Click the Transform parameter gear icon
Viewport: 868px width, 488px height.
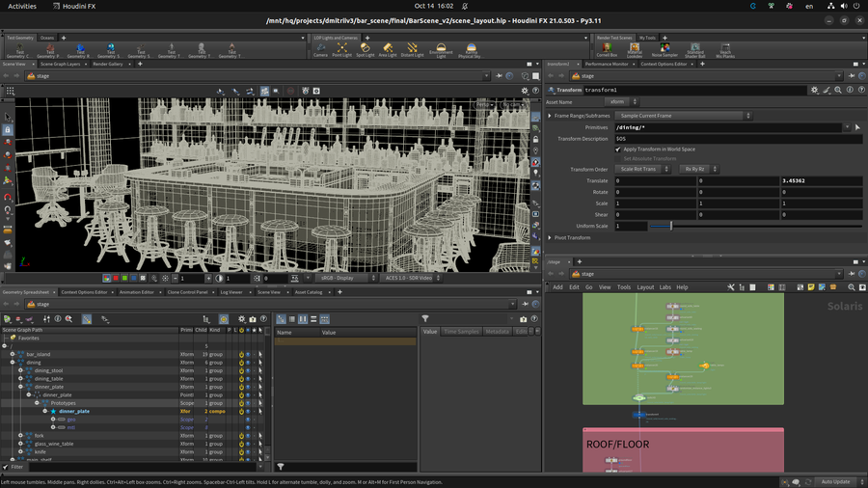[x=814, y=90]
